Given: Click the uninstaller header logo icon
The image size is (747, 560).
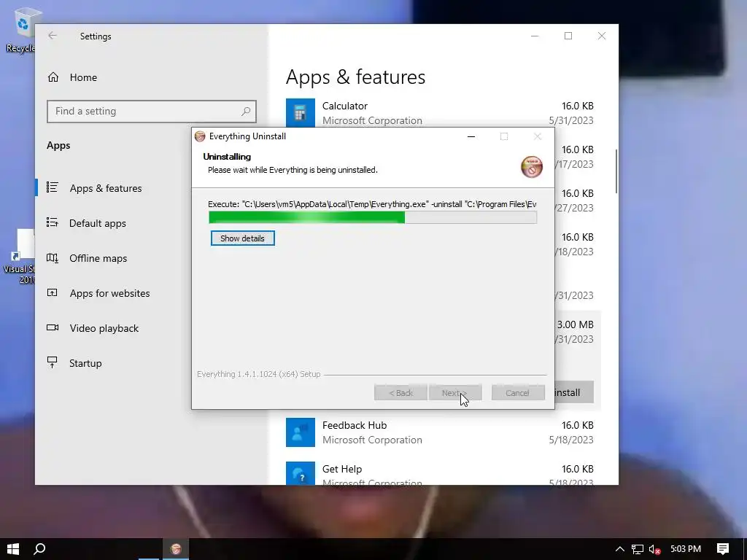Looking at the screenshot, I should [532, 167].
